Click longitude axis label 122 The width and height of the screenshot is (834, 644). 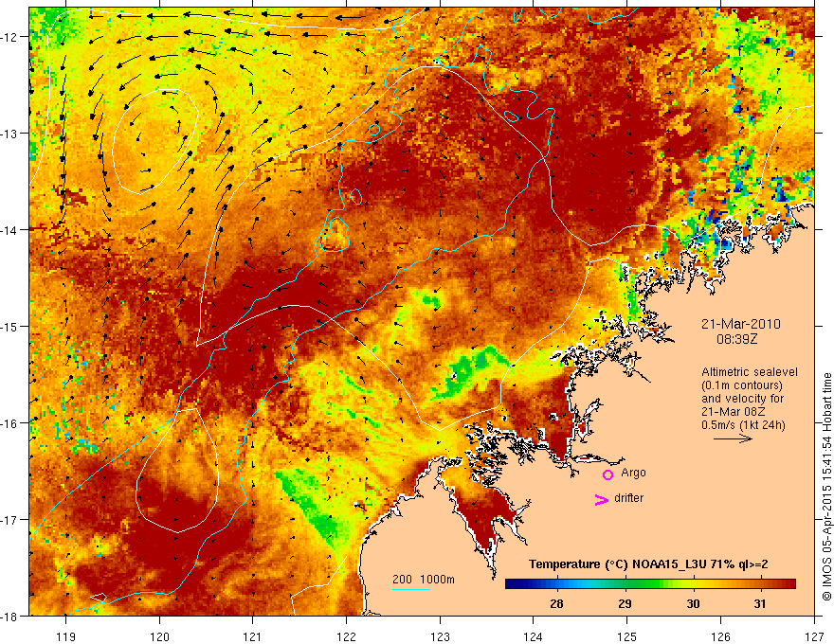pos(346,636)
